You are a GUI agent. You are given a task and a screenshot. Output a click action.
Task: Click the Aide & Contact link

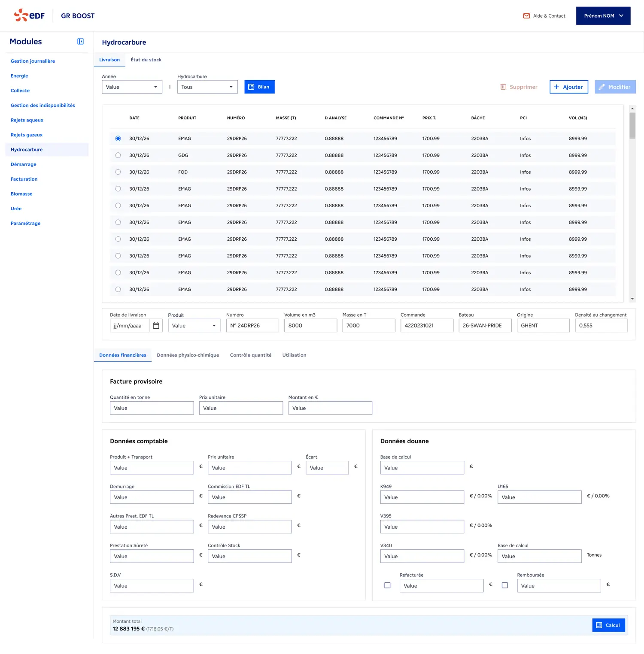pos(544,16)
